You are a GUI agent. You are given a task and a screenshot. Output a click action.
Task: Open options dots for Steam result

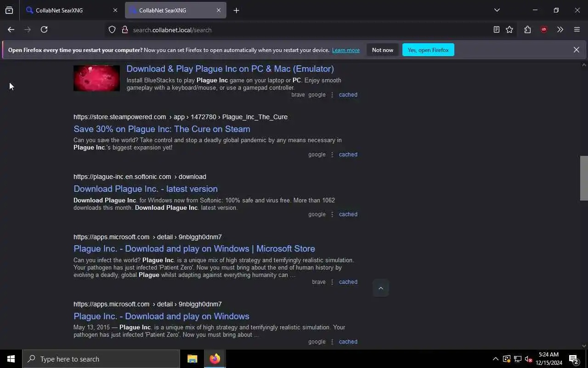(x=332, y=155)
